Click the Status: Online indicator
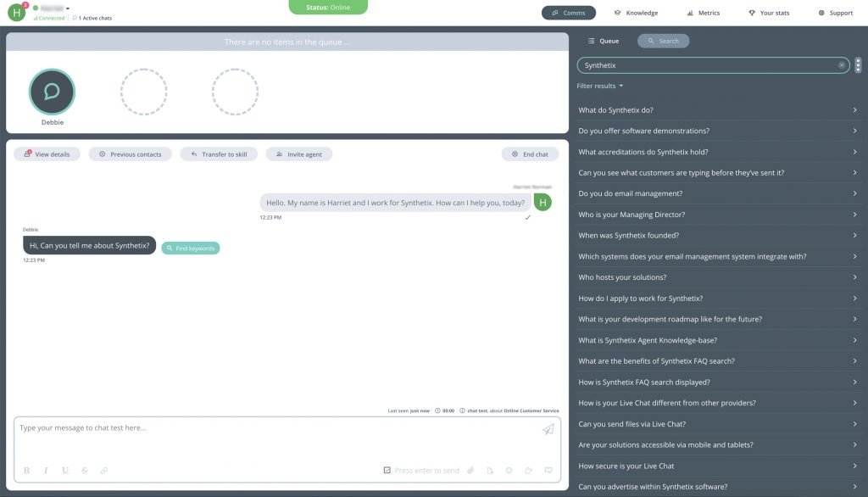The image size is (868, 497). [x=328, y=7]
